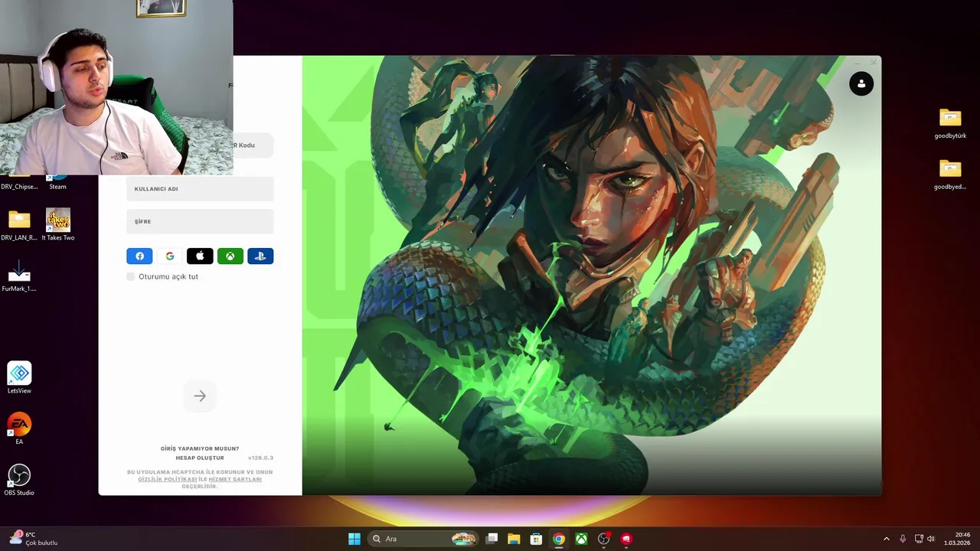Focus the ŞİFRE password field

point(200,221)
